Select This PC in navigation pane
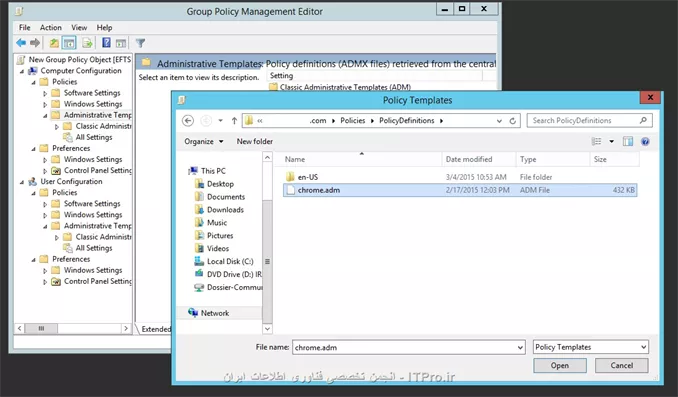This screenshot has height=397, width=678. point(213,171)
